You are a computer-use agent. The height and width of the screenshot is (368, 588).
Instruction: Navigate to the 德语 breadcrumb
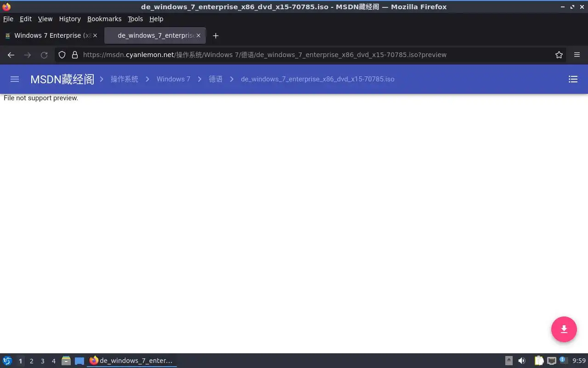pos(215,79)
